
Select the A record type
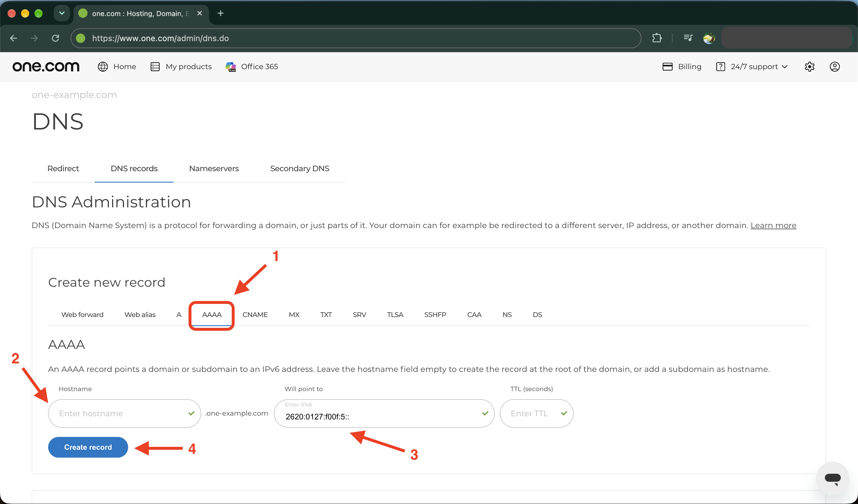[179, 314]
